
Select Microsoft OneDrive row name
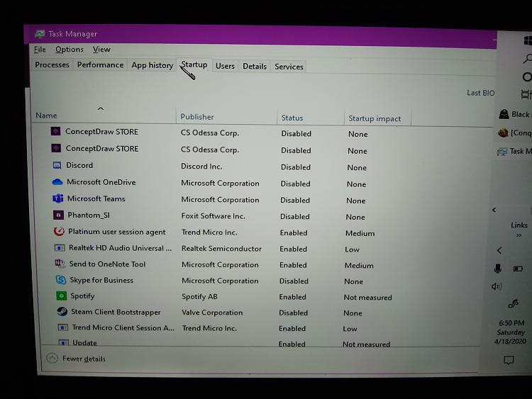101,182
